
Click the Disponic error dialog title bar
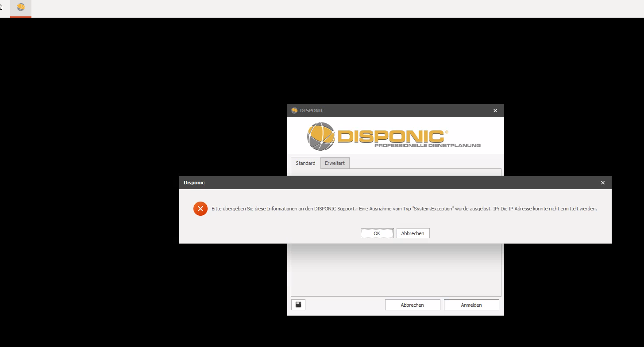[395, 183]
